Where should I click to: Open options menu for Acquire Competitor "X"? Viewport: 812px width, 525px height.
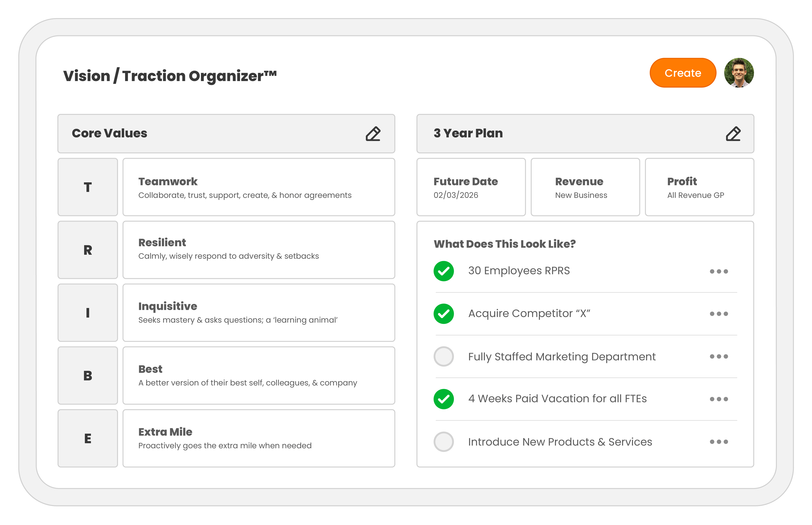click(x=719, y=314)
